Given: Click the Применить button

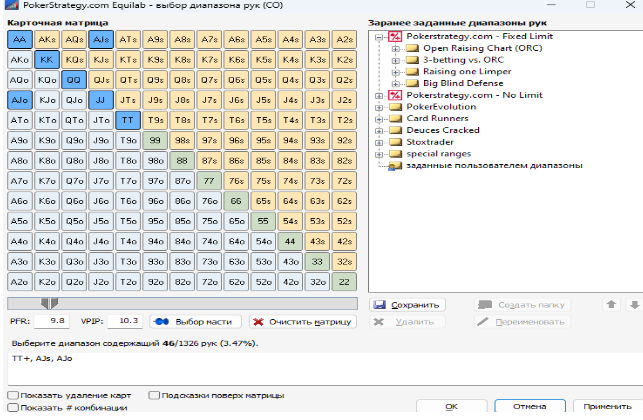Looking at the screenshot, I should pyautogui.click(x=607, y=406).
